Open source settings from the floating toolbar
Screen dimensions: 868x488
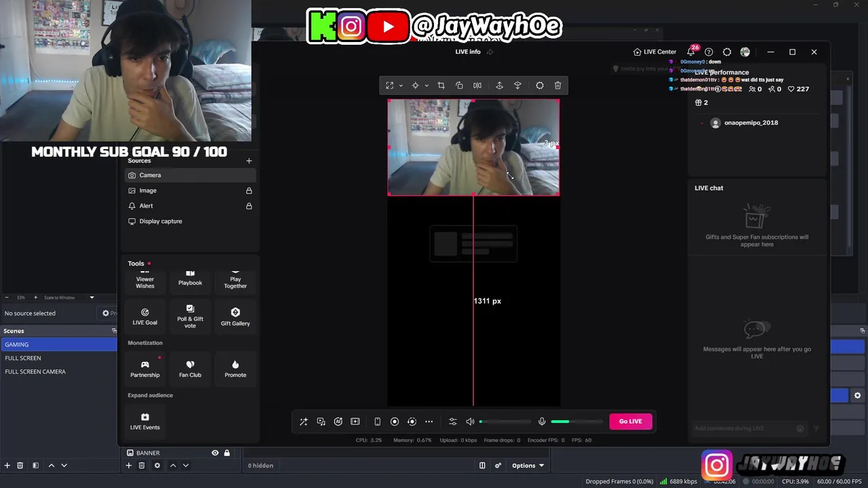click(x=540, y=85)
